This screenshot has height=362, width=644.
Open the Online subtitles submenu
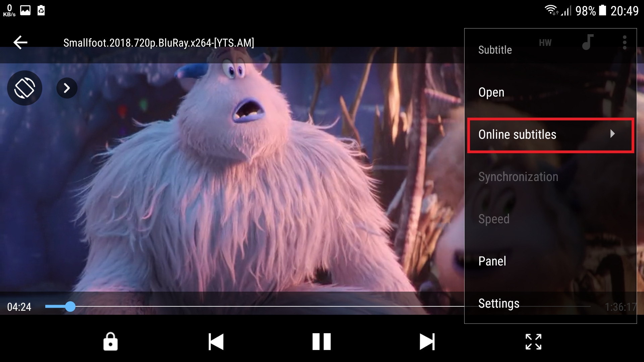550,135
